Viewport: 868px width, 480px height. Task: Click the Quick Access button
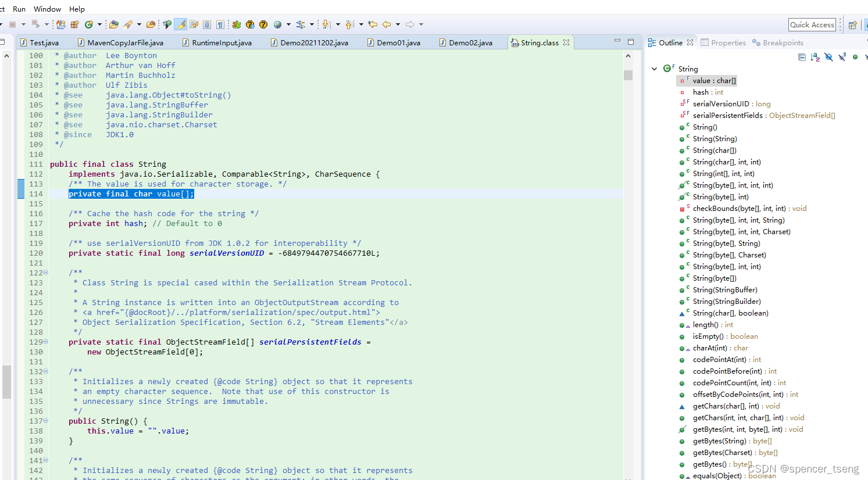812,24
